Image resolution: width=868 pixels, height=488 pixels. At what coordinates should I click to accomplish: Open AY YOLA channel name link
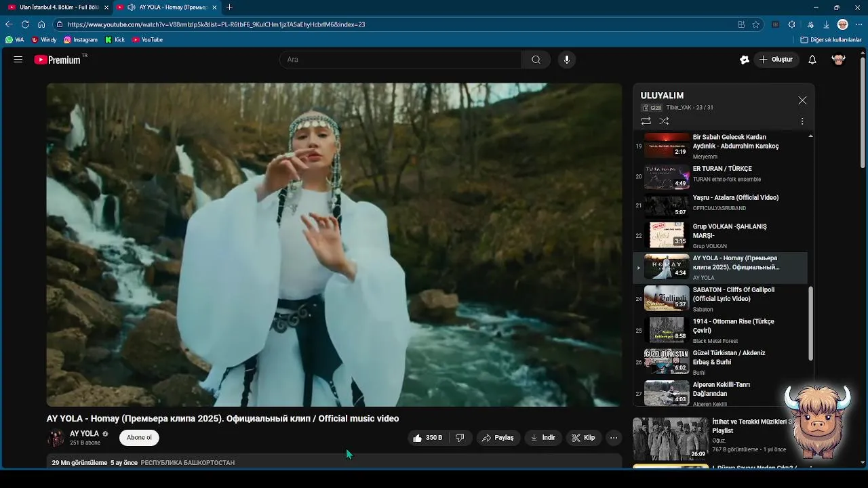point(84,434)
